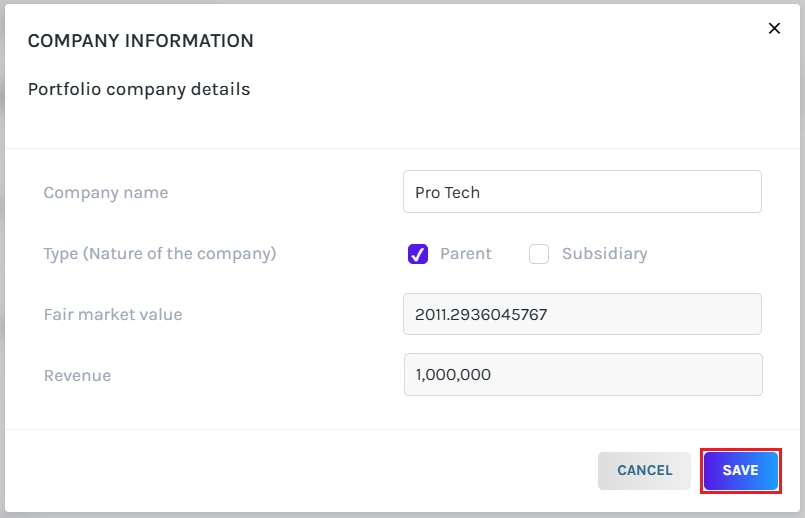Click empty footer area left of Cancel
The width and height of the screenshot is (805, 518).
pos(300,470)
